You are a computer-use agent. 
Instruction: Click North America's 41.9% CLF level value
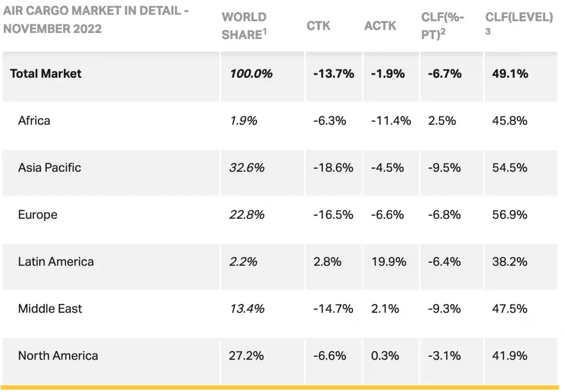tap(509, 356)
